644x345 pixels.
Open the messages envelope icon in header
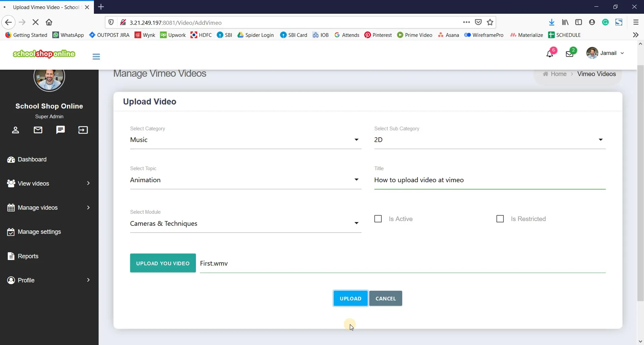[x=570, y=54]
